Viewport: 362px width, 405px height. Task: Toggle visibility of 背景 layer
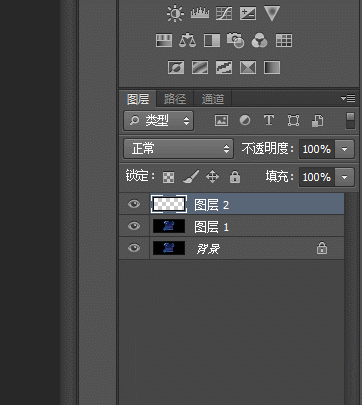134,248
